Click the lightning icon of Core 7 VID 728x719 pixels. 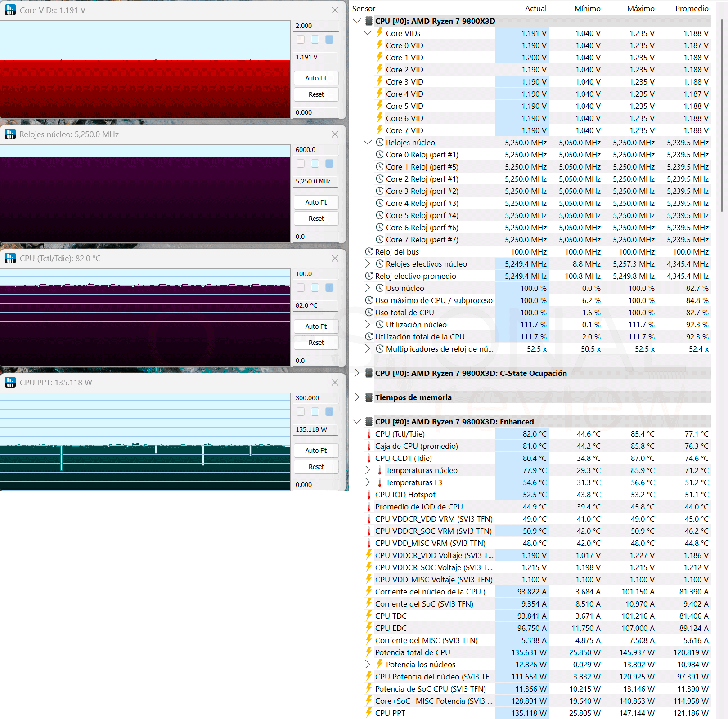point(380,130)
